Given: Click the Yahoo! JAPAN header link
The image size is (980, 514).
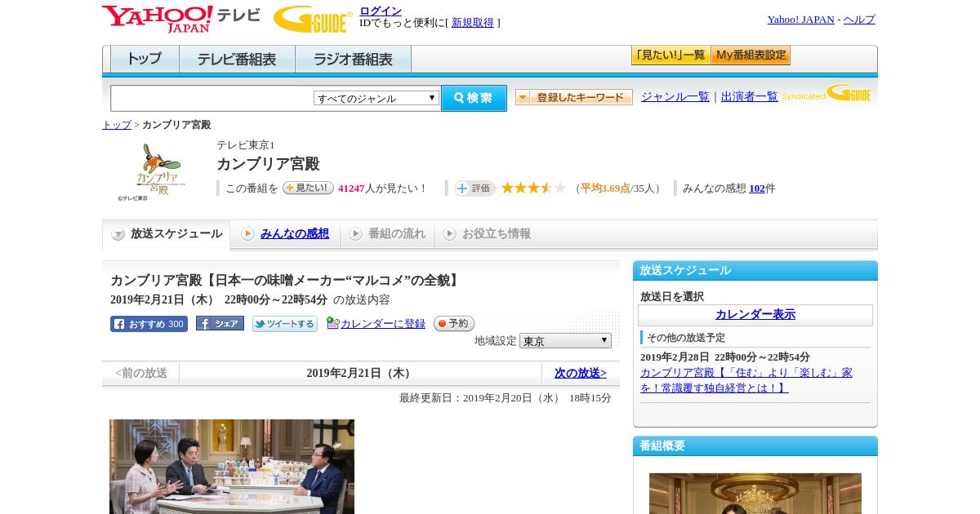Looking at the screenshot, I should click(800, 20).
